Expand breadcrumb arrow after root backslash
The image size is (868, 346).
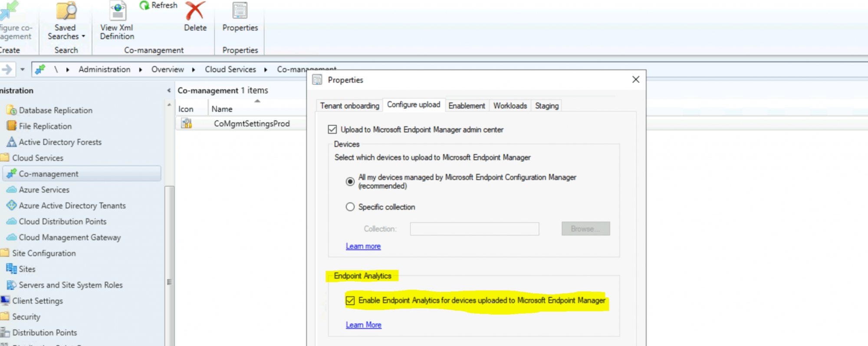coord(68,69)
